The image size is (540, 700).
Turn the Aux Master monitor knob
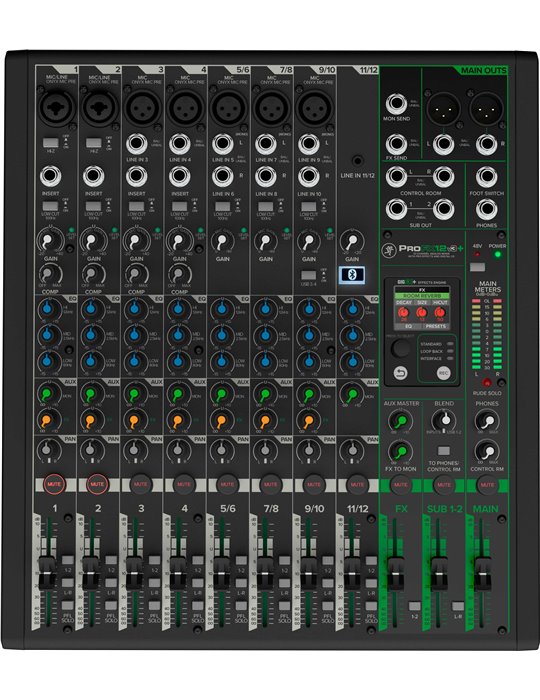400,420
